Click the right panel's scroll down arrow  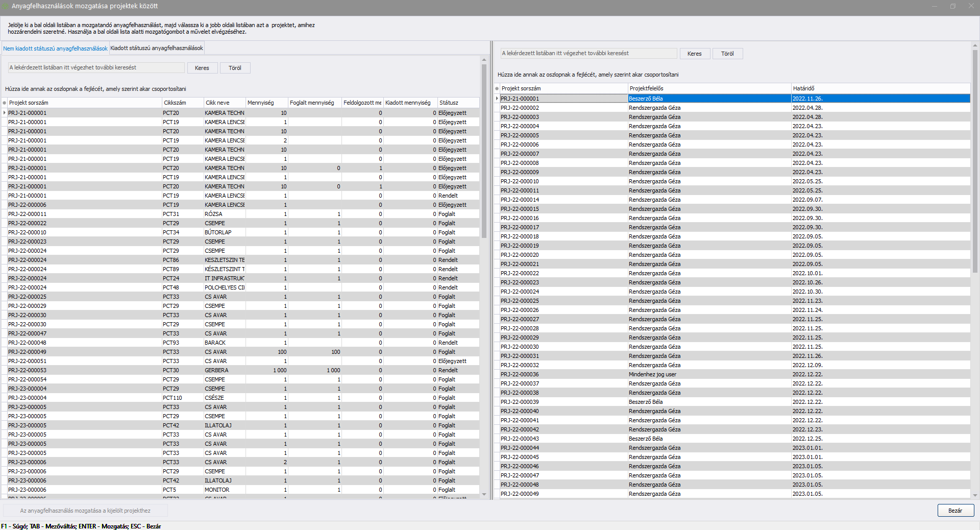(x=975, y=495)
